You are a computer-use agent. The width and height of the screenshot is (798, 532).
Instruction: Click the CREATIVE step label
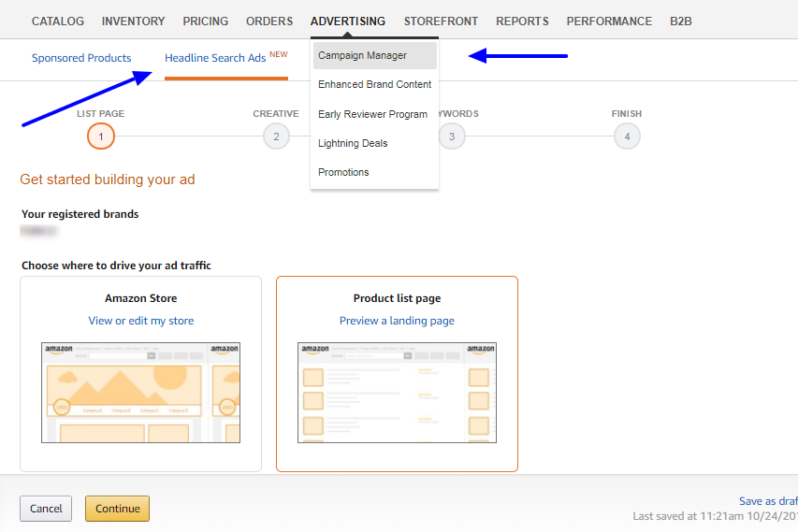coord(276,114)
